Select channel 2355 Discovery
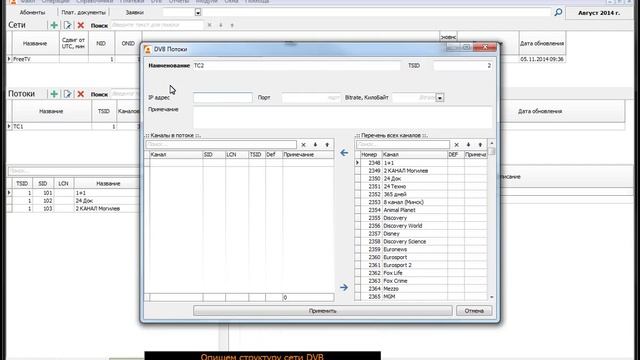 [420, 218]
